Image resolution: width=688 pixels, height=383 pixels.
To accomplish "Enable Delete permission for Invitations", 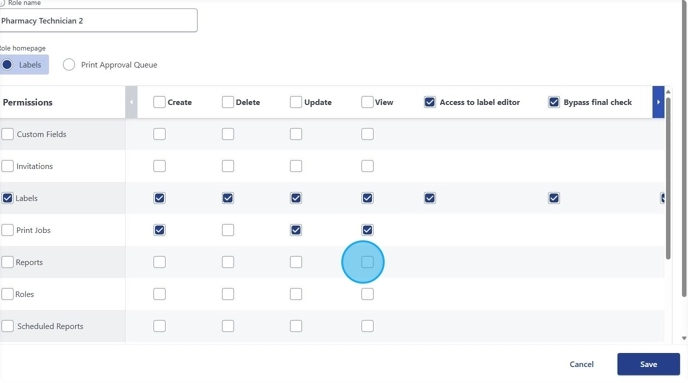I will click(x=228, y=166).
